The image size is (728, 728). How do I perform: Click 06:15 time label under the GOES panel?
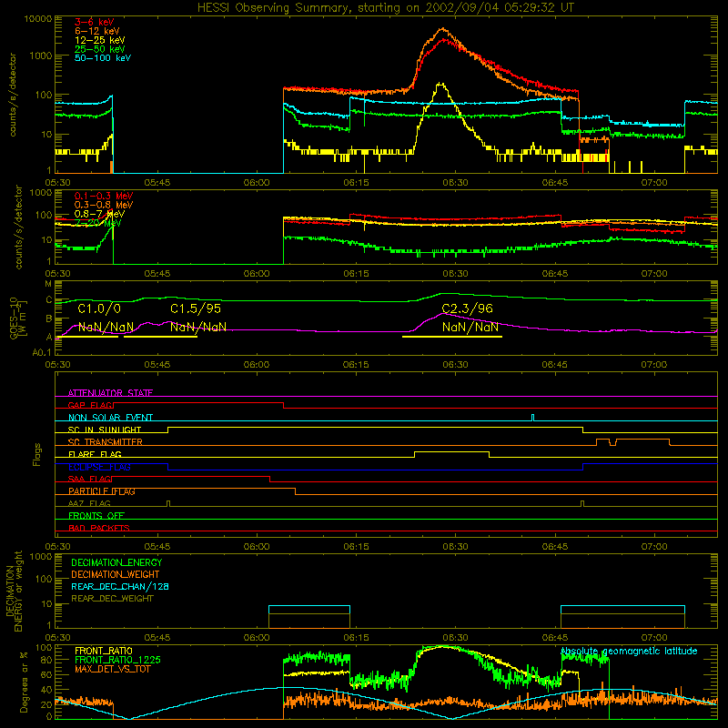coord(356,365)
